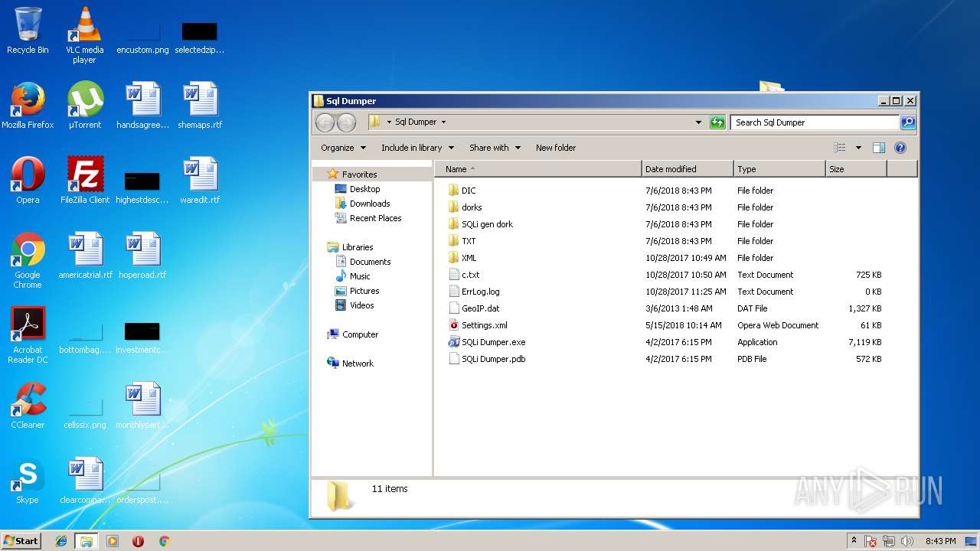Click the Explorer Forward arrow button
Viewport: 980px width, 551px height.
346,122
